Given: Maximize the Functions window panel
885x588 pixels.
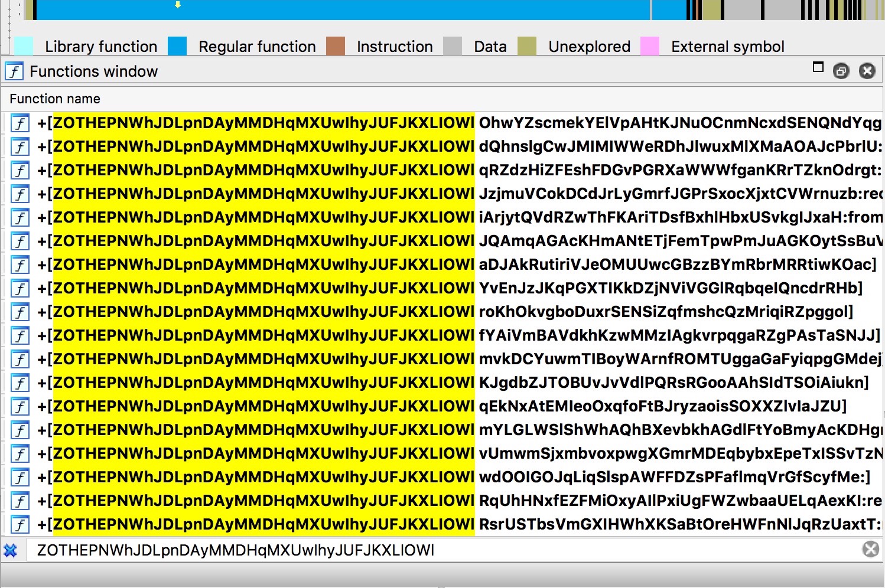Looking at the screenshot, I should (x=818, y=67).
